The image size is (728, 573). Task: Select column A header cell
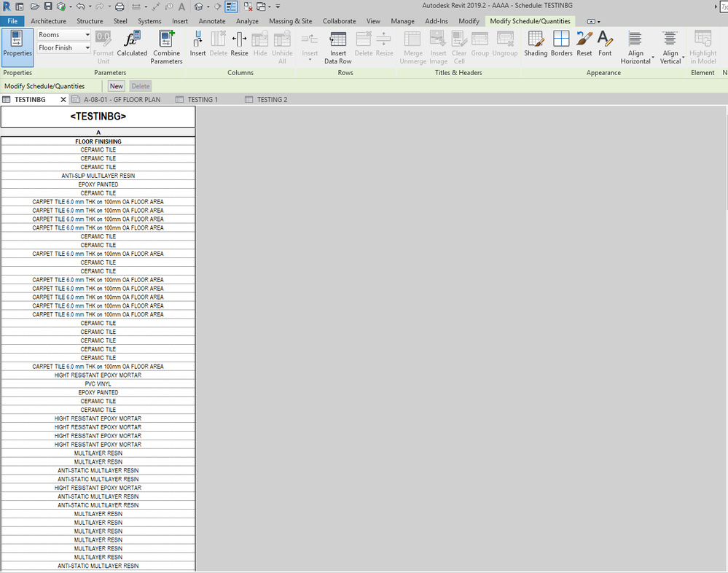coord(98,133)
